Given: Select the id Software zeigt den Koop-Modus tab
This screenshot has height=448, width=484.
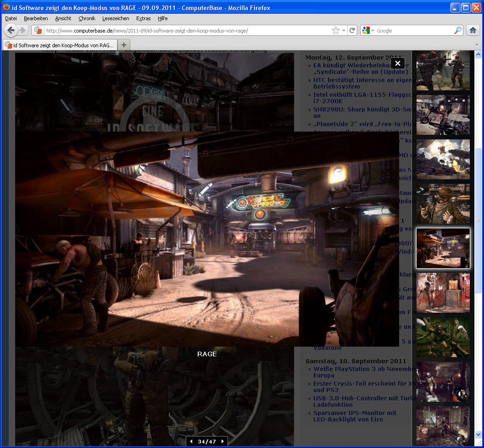Looking at the screenshot, I should [x=60, y=45].
